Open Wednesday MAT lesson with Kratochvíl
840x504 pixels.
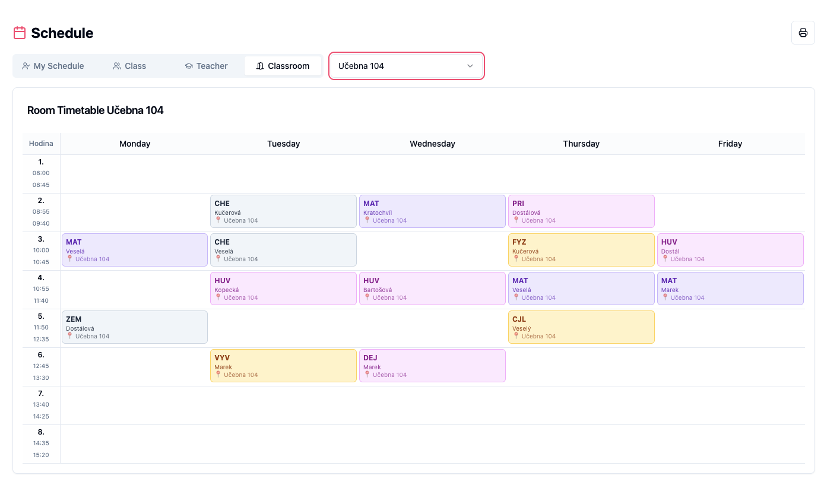432,211
